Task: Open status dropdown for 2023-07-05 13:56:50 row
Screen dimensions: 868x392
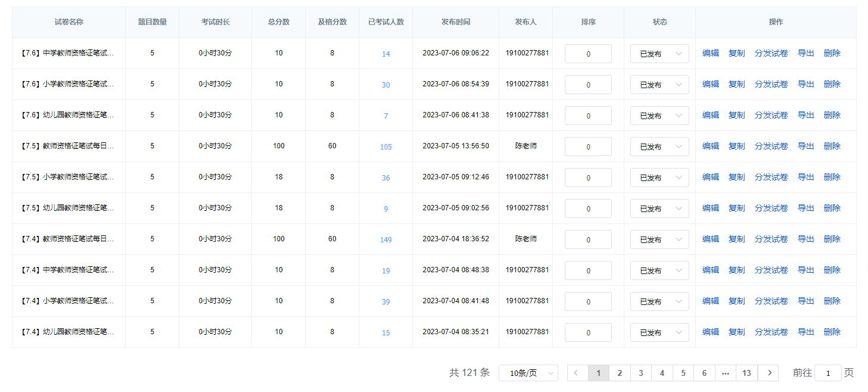Action: click(659, 147)
